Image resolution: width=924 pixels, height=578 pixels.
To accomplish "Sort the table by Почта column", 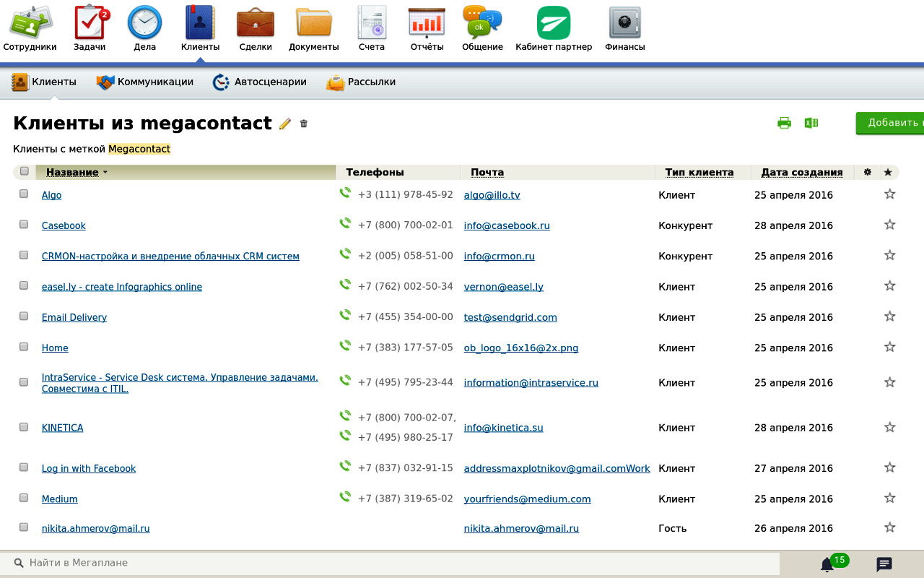I will pyautogui.click(x=487, y=172).
